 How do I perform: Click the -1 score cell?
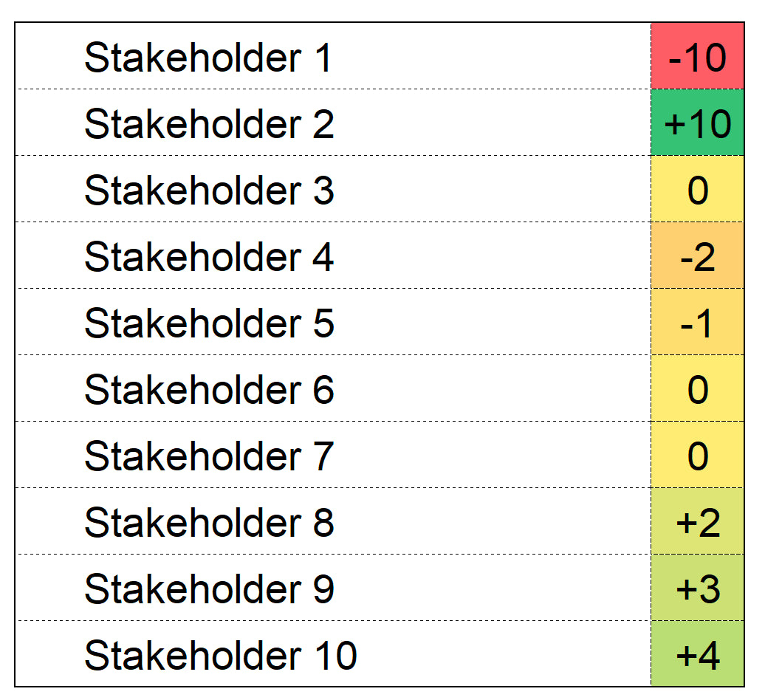tap(698, 323)
